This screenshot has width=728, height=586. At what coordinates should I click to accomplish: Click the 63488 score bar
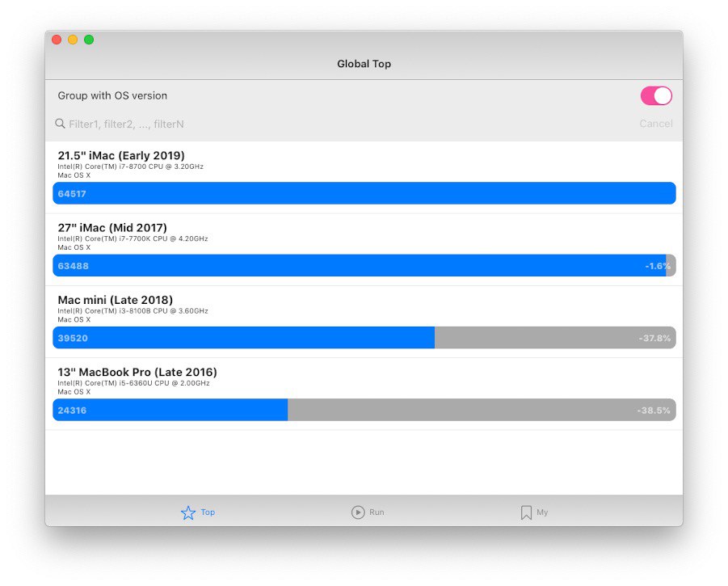(x=364, y=266)
